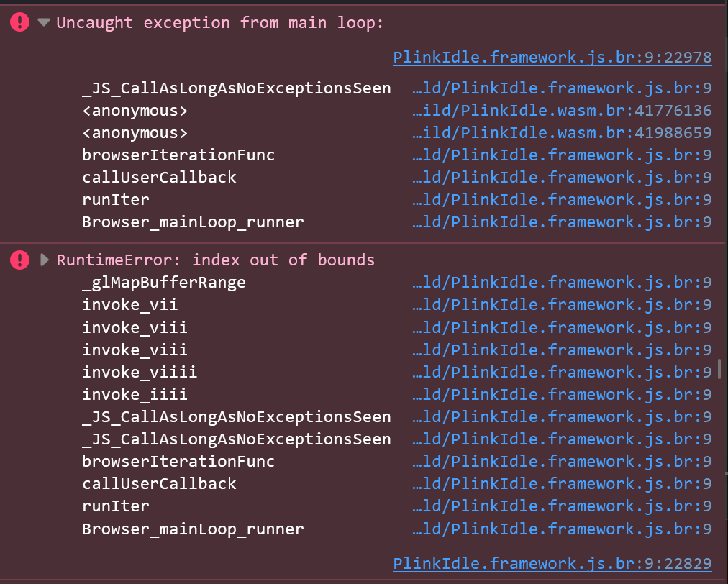Image resolution: width=728 pixels, height=584 pixels.
Task: Open source link for invoke_vii frame
Action: (562, 304)
